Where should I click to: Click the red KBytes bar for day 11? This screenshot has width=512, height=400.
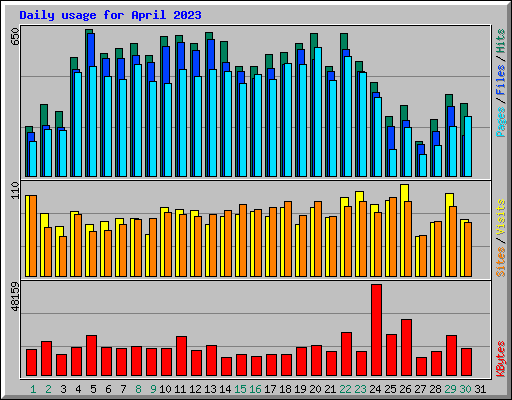[x=182, y=356]
